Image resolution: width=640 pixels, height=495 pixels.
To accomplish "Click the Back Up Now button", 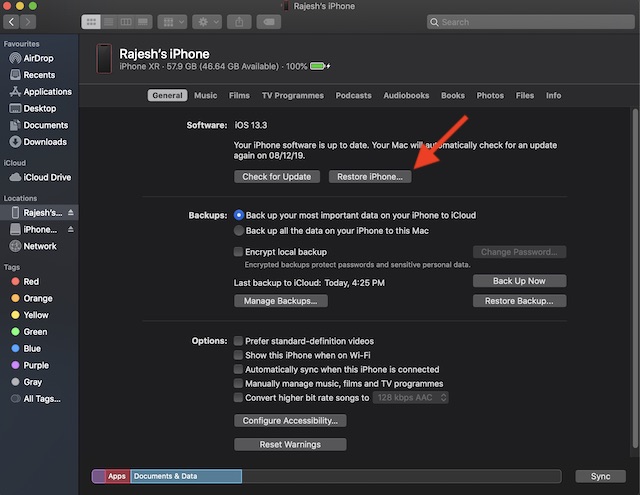I will 519,281.
